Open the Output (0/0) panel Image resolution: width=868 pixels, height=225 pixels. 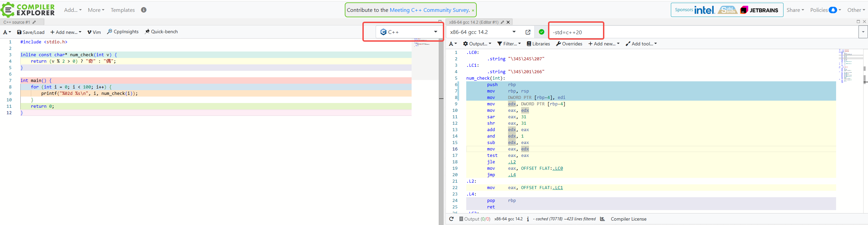click(x=474, y=219)
